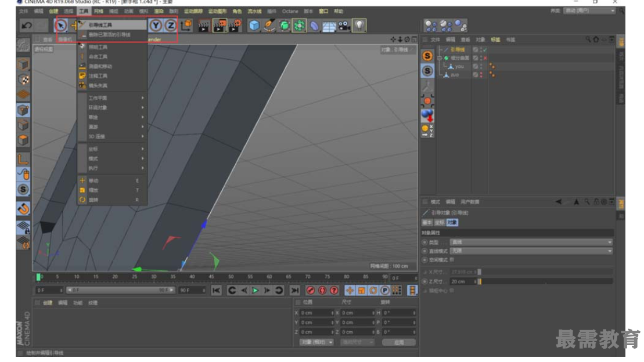644x362 pixels.
Task: Select 删除已激活的引导线 menu entry
Action: (112, 35)
